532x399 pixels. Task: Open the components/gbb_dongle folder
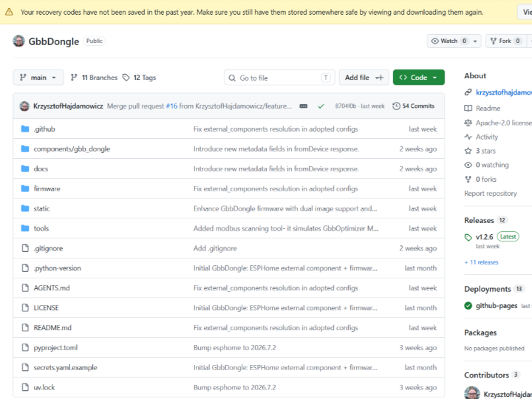click(72, 149)
